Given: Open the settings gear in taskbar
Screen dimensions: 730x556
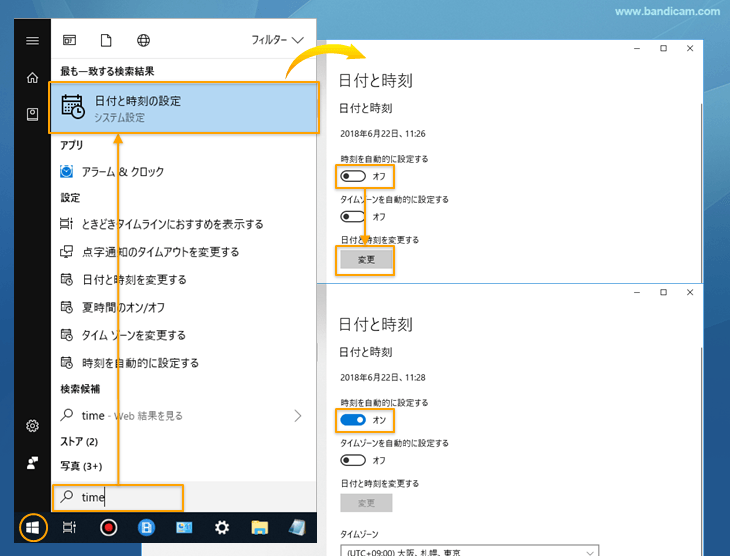Looking at the screenshot, I should (x=222, y=527).
